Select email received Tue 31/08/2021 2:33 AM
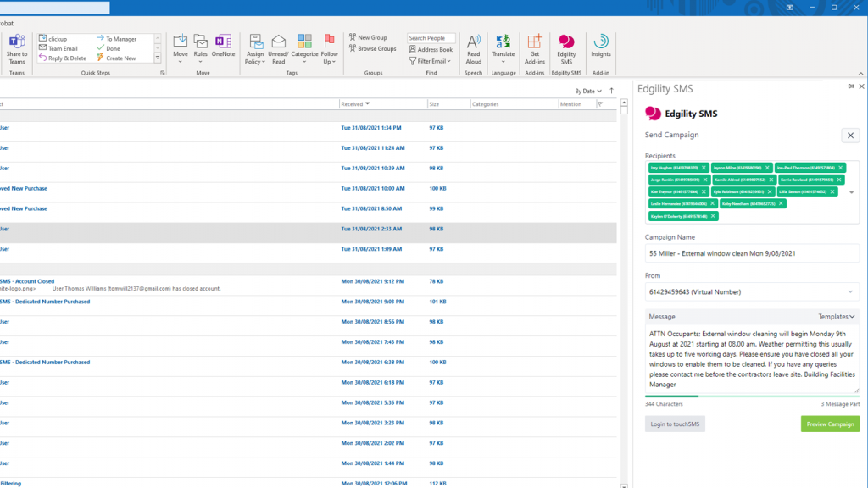This screenshot has height=488, width=868. pyautogui.click(x=309, y=233)
